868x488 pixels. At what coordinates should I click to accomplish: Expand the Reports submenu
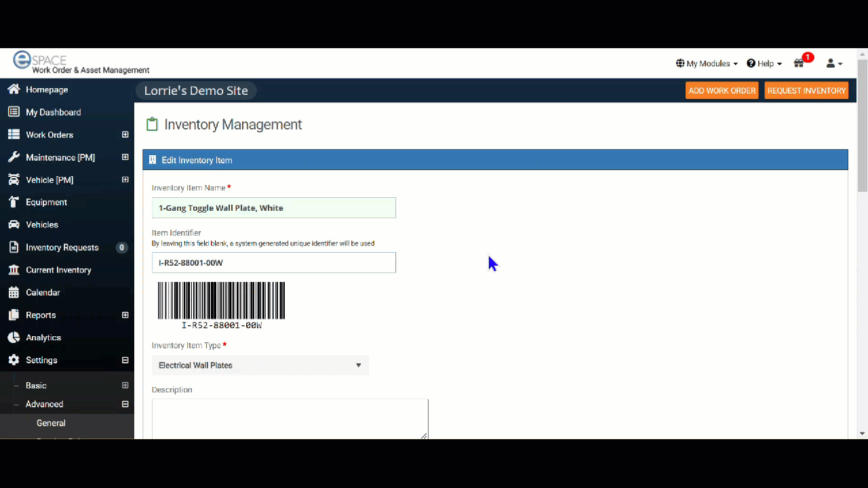[x=125, y=315]
